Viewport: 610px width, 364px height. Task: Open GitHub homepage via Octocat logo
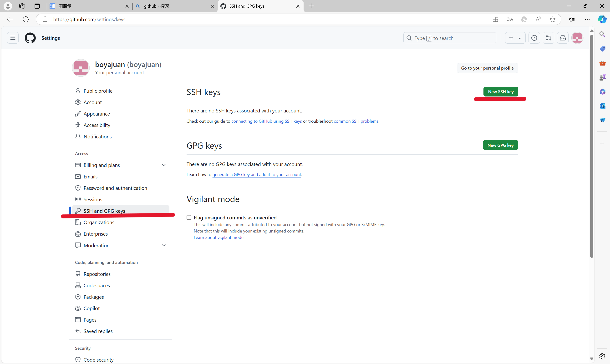(30, 38)
